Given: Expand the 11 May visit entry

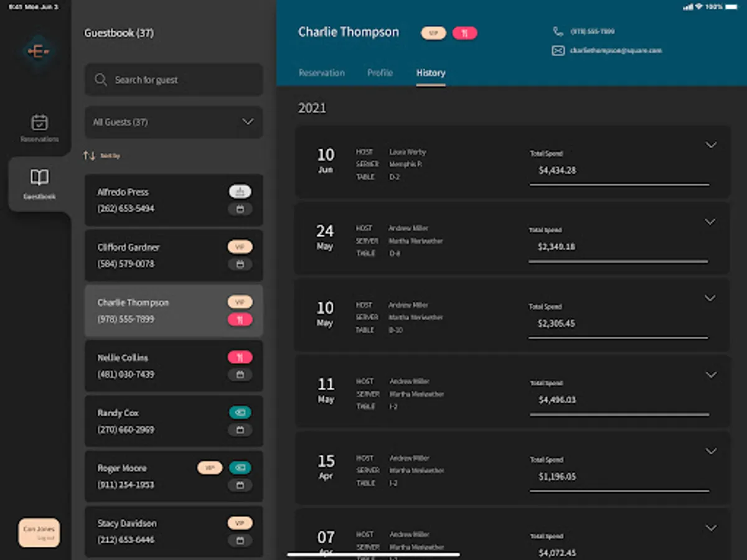Looking at the screenshot, I should [710, 375].
